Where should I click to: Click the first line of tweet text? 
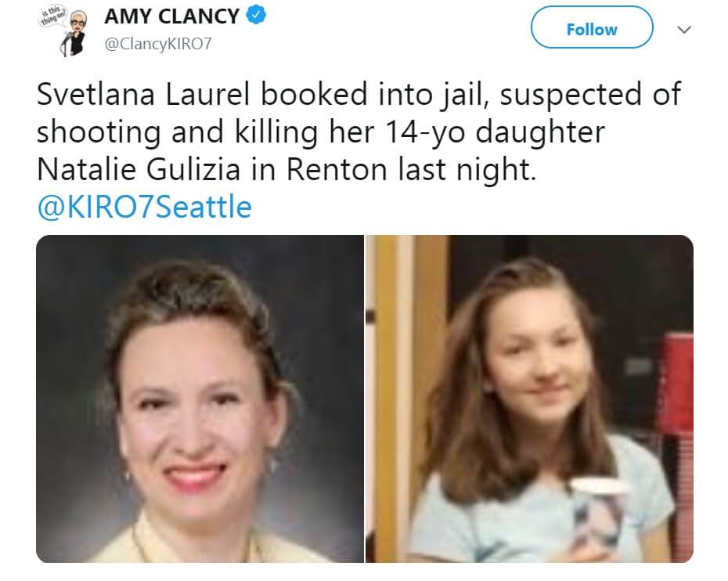point(359,94)
